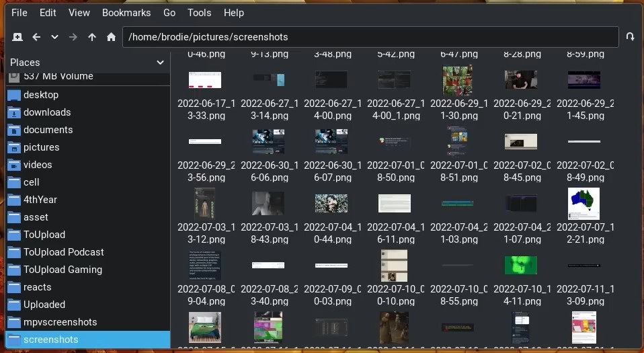Viewport: 644px width, 353px height.
Task: Click file name 2022-07-11_13-09.png
Action: [586, 295]
